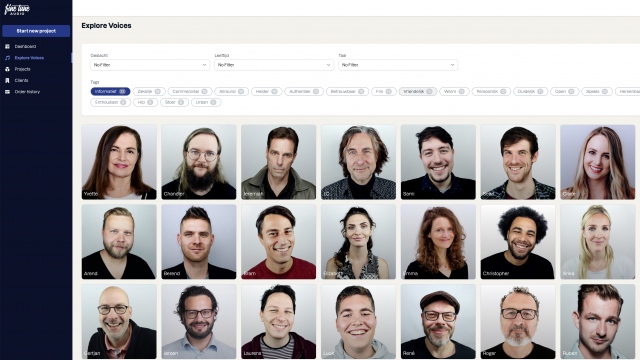640x360 pixels.
Task: Toggle the Informatief tag filter
Action: tap(110, 91)
